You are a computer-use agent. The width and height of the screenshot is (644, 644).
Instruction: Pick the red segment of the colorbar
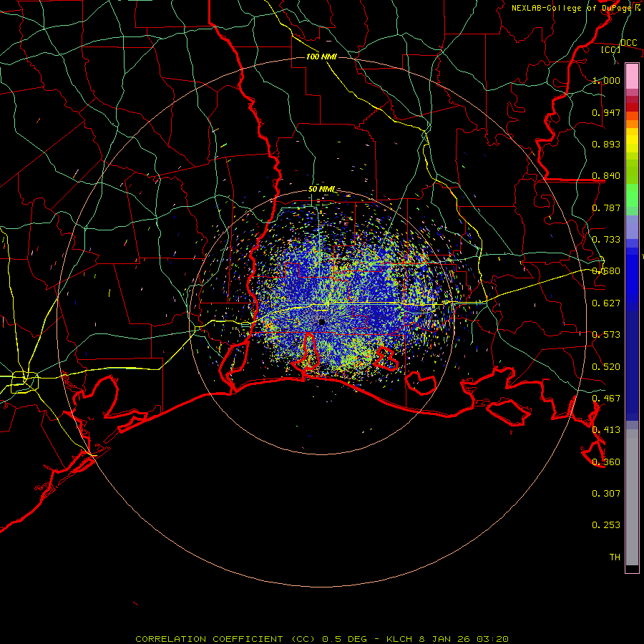[x=632, y=107]
